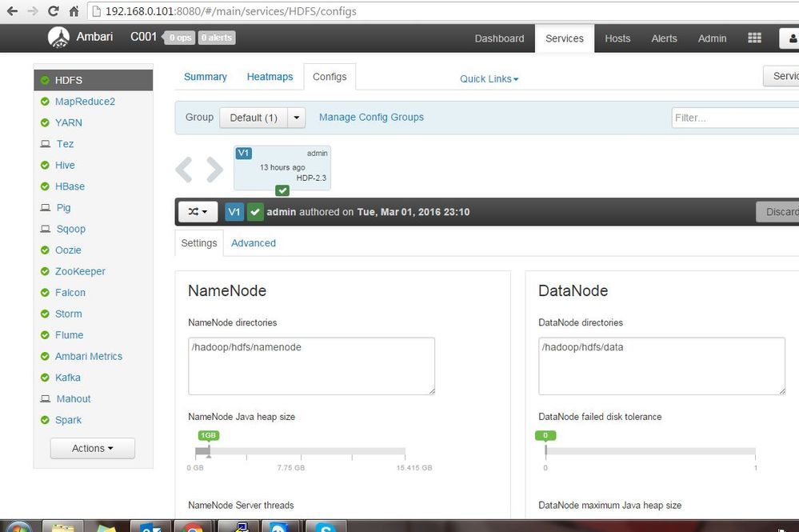Reload the page with browser refresh icon

click(x=53, y=11)
